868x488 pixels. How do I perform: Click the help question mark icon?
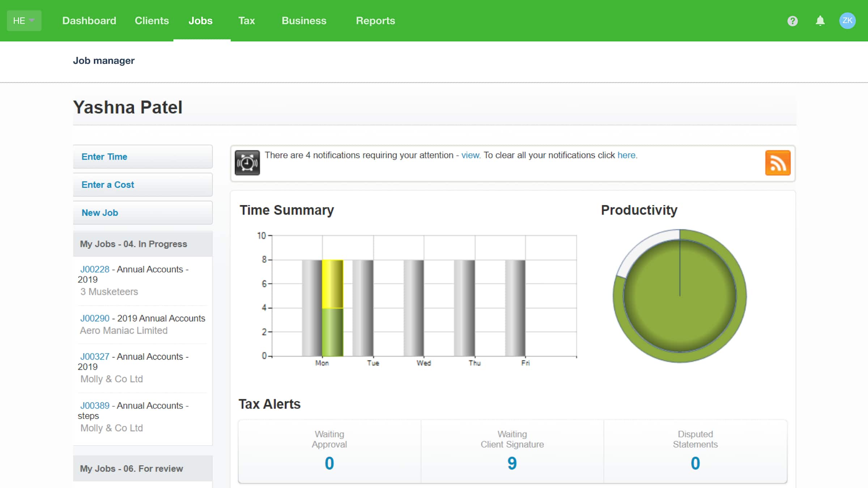coord(792,21)
